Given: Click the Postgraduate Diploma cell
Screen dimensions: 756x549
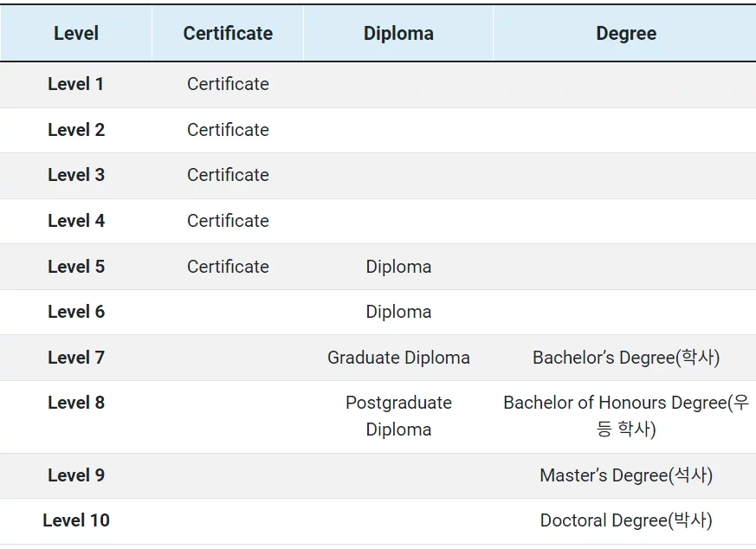Looking at the screenshot, I should [398, 416].
